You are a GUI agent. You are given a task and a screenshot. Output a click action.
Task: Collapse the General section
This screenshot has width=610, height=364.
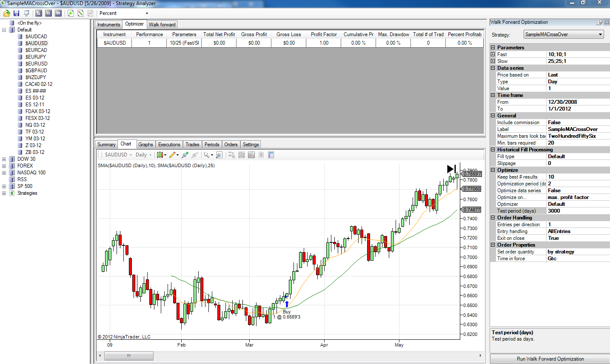pyautogui.click(x=493, y=116)
